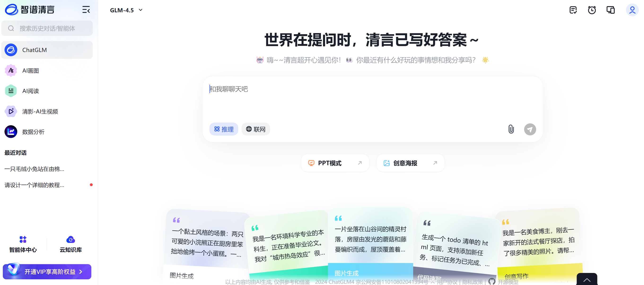The width and height of the screenshot is (644, 285).
Task: Open ChatGLM from the sidebar
Action: click(x=47, y=50)
